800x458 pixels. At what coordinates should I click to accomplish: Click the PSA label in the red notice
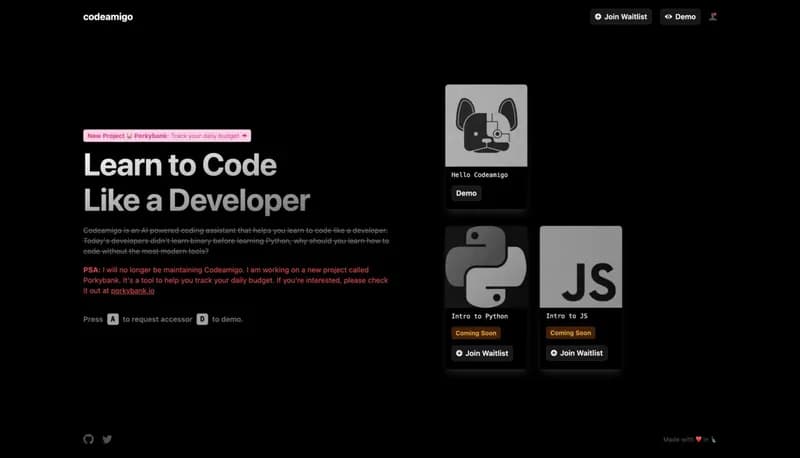coord(92,270)
